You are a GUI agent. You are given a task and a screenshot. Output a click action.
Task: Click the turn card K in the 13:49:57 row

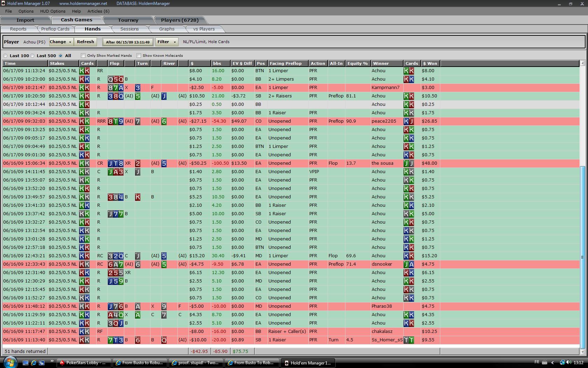coord(138,197)
